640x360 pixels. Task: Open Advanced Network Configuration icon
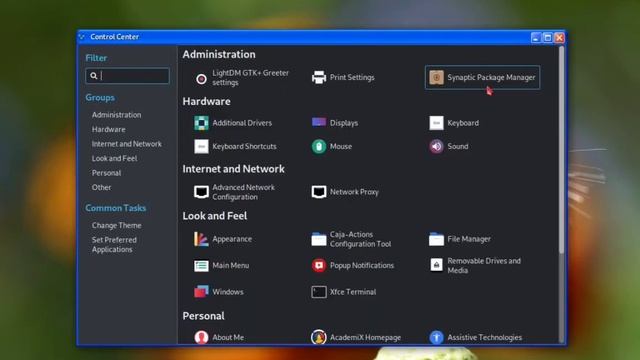201,192
